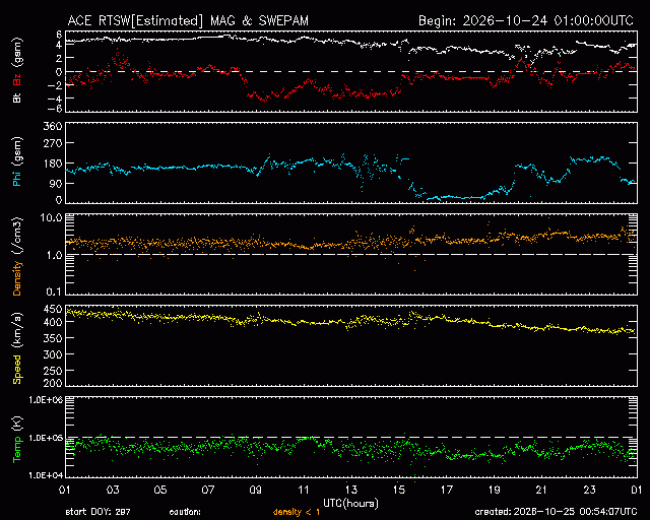Click the '07' hour tick label
Viewport: 650px width, 520px height.
[x=208, y=490]
